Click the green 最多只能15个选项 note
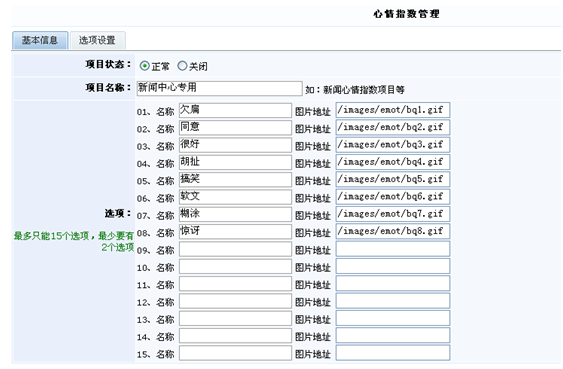This screenshot has width=563, height=369. coord(74,241)
